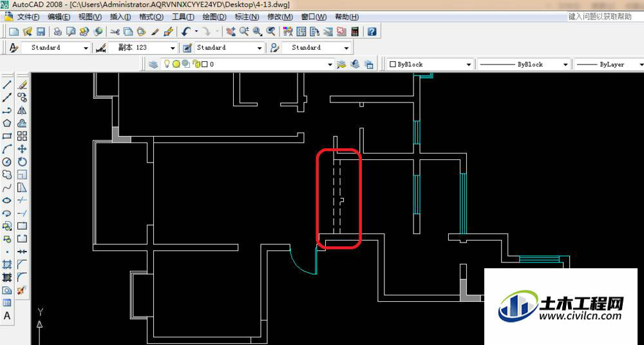This screenshot has height=345, width=644.
Task: Select Zoom Realtime tool
Action: 244,31
